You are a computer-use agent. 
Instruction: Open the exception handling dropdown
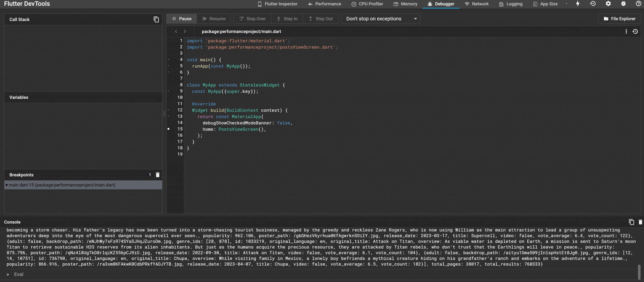pos(380,19)
